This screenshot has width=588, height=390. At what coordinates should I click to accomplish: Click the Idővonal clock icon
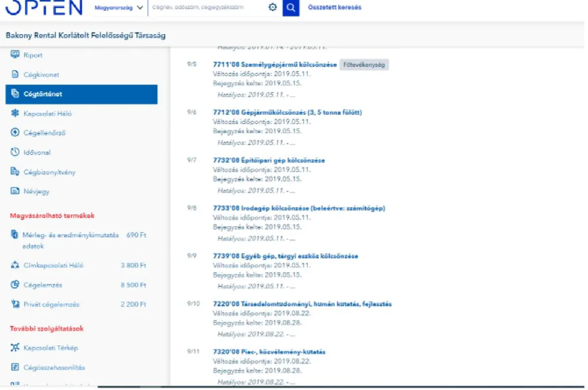[15, 153]
